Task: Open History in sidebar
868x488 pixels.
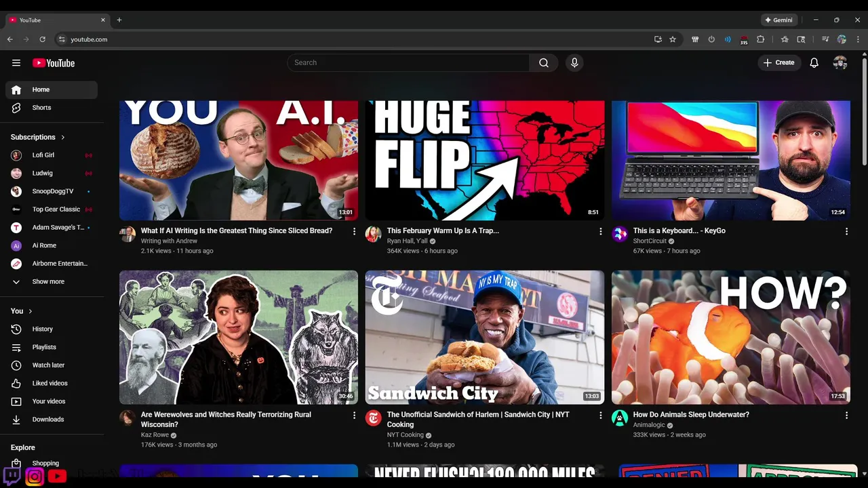Action: tap(52, 329)
